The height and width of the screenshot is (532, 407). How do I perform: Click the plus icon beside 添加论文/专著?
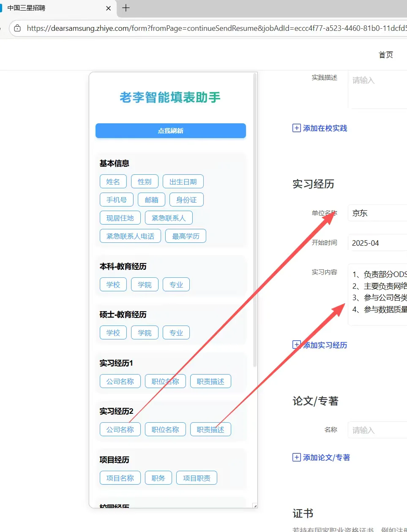click(297, 457)
